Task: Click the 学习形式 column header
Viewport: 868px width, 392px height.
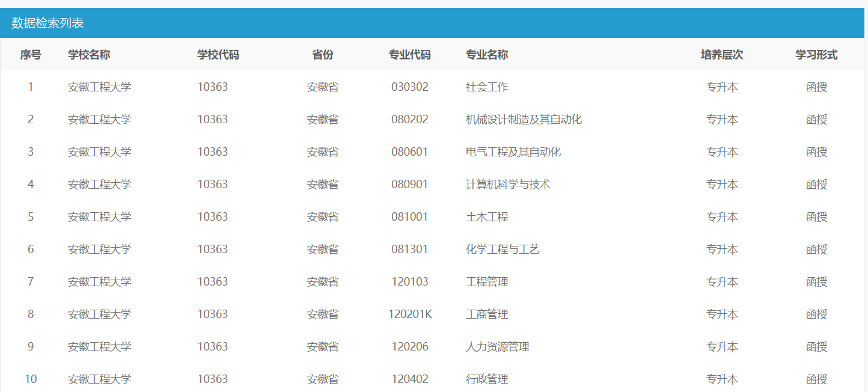Action: [x=816, y=55]
